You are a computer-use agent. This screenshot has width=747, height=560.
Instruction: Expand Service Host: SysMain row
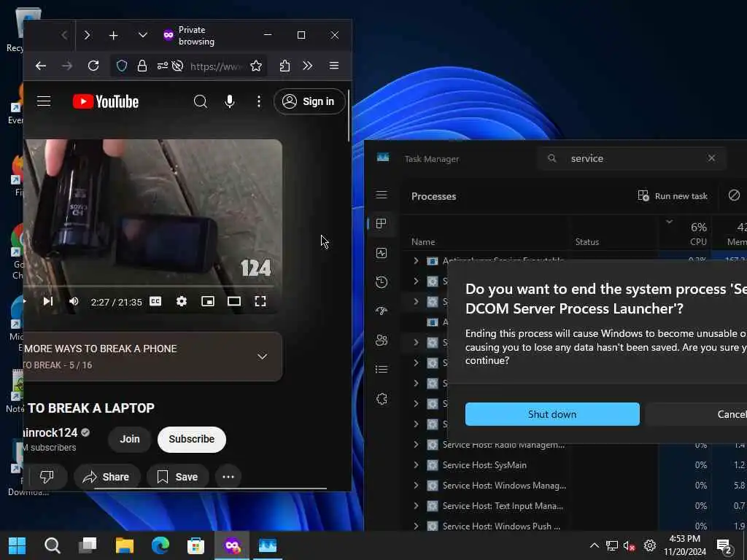click(416, 464)
